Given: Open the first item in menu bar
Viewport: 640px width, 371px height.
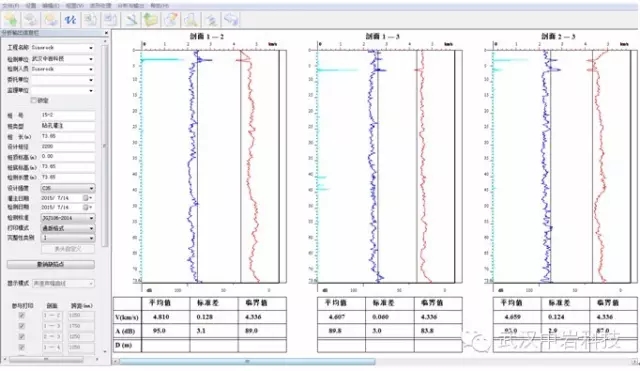Looking at the screenshot, I should (11, 6).
